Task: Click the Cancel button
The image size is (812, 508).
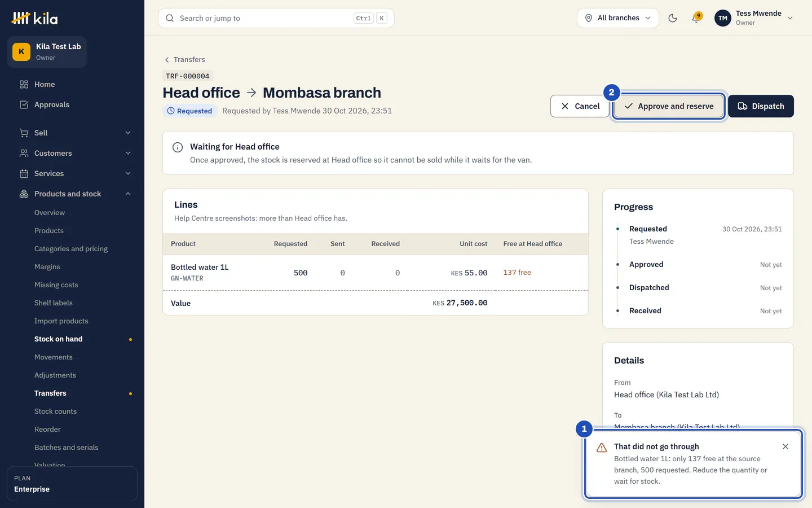Action: point(580,106)
